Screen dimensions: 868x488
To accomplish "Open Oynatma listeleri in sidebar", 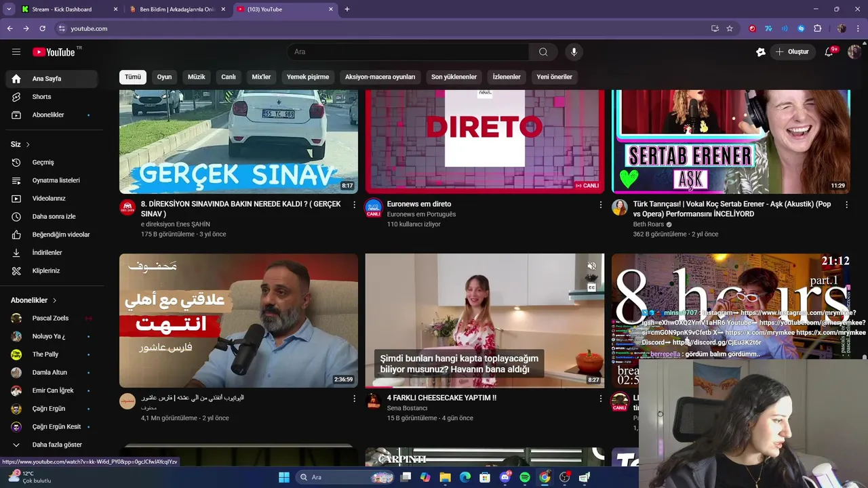I will pyautogui.click(x=52, y=180).
